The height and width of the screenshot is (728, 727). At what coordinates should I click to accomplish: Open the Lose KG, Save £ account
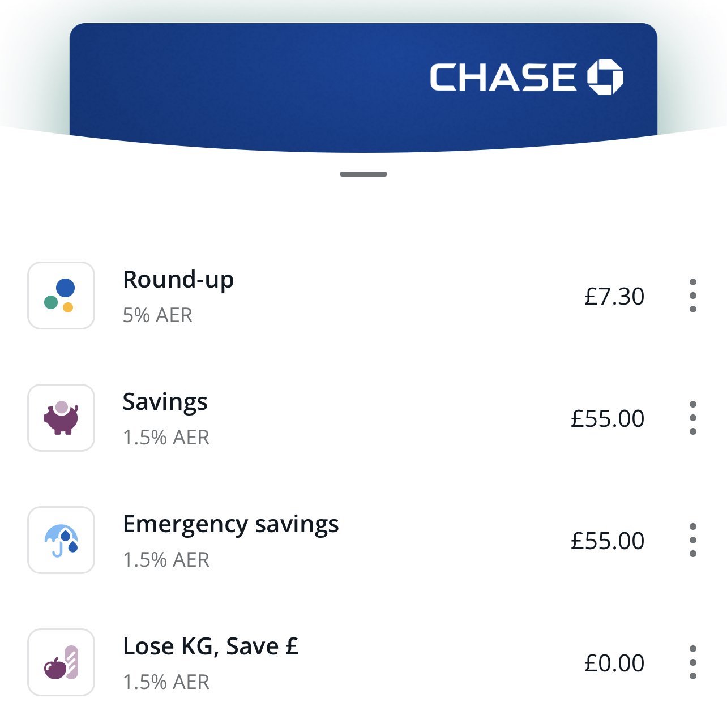coord(211,646)
